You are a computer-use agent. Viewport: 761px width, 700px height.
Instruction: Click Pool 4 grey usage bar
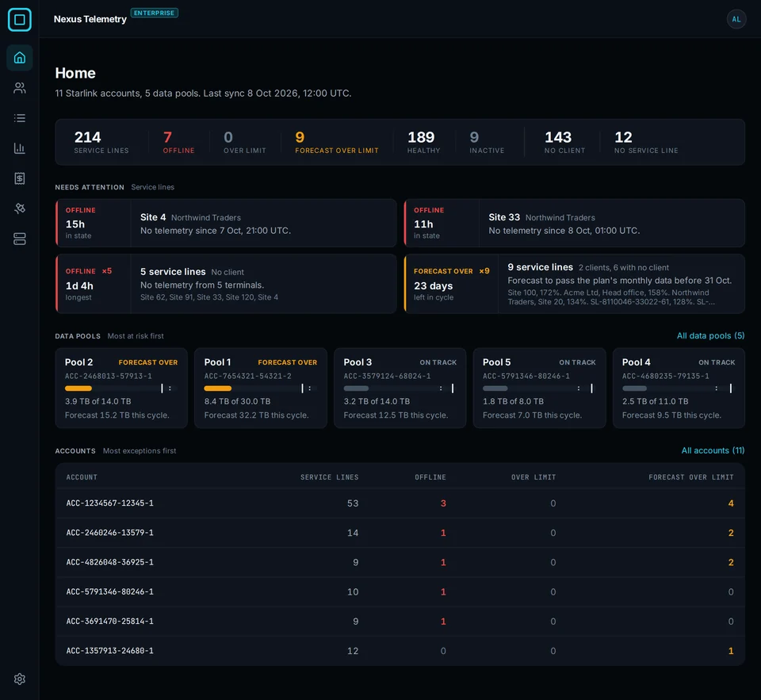pyautogui.click(x=634, y=388)
